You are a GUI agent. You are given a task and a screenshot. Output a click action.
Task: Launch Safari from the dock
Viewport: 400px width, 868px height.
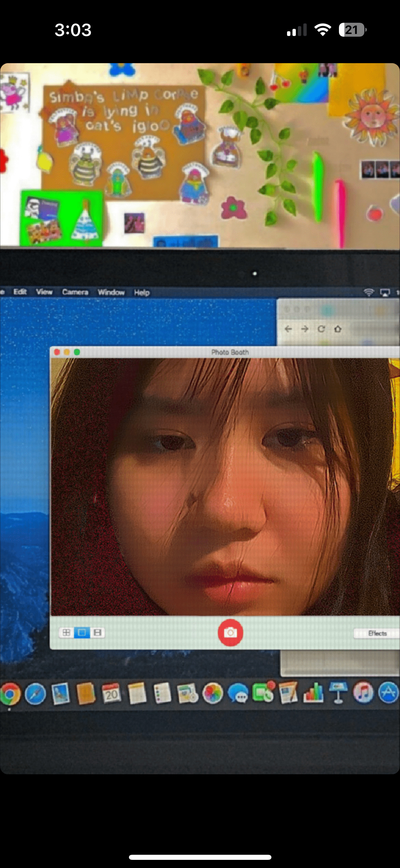tap(35, 693)
